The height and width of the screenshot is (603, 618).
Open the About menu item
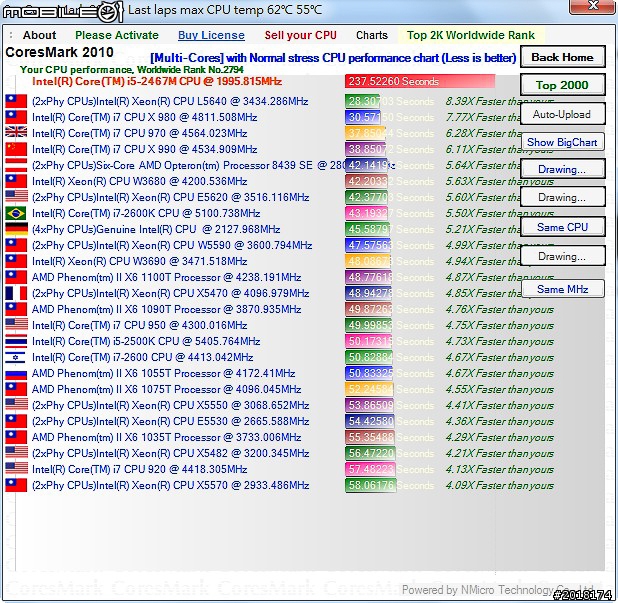pyautogui.click(x=39, y=35)
